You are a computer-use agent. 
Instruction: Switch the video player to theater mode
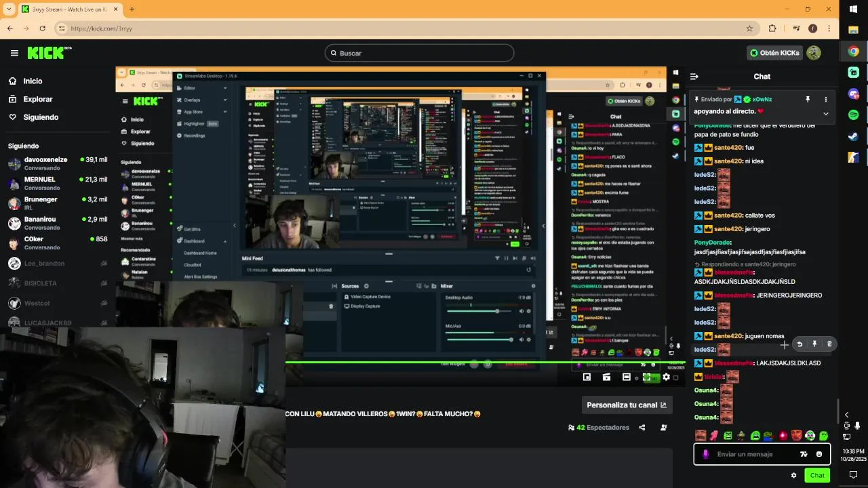[627, 377]
